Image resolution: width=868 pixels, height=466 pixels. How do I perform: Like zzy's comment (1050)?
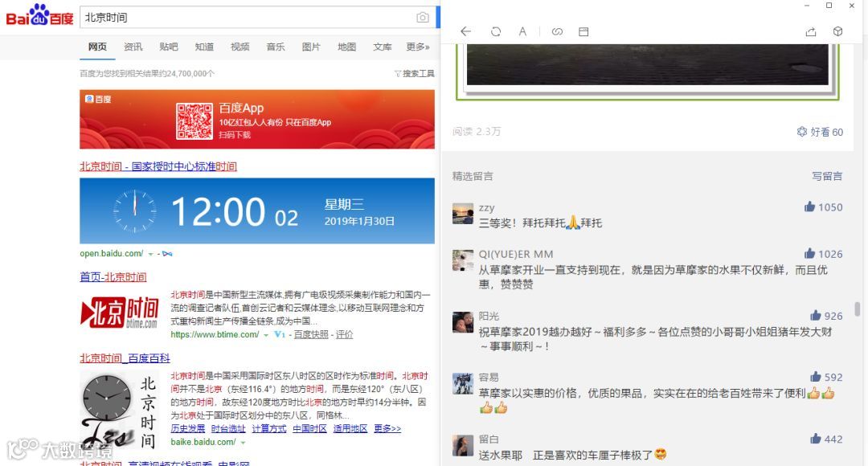pos(823,207)
